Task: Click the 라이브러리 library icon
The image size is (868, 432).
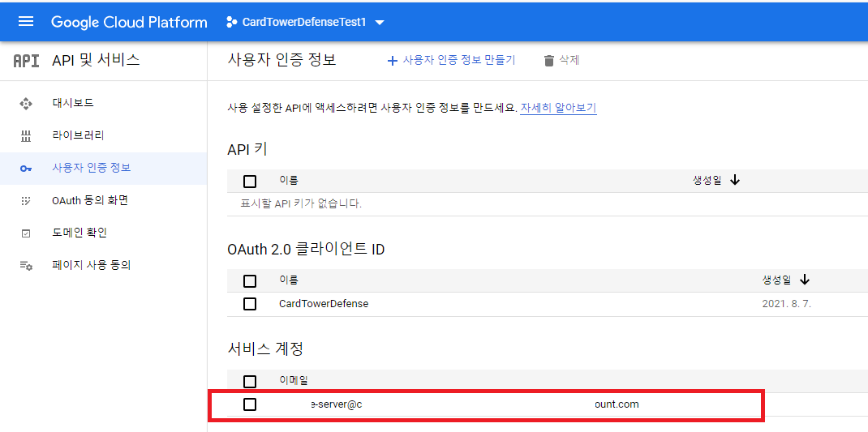Action: tap(26, 136)
